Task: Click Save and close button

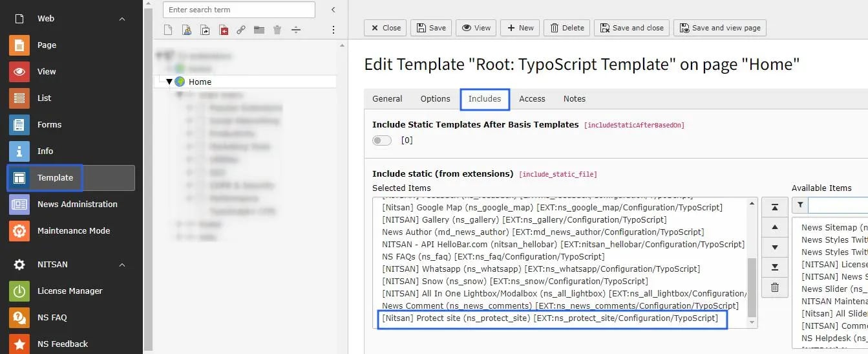Action: click(631, 28)
